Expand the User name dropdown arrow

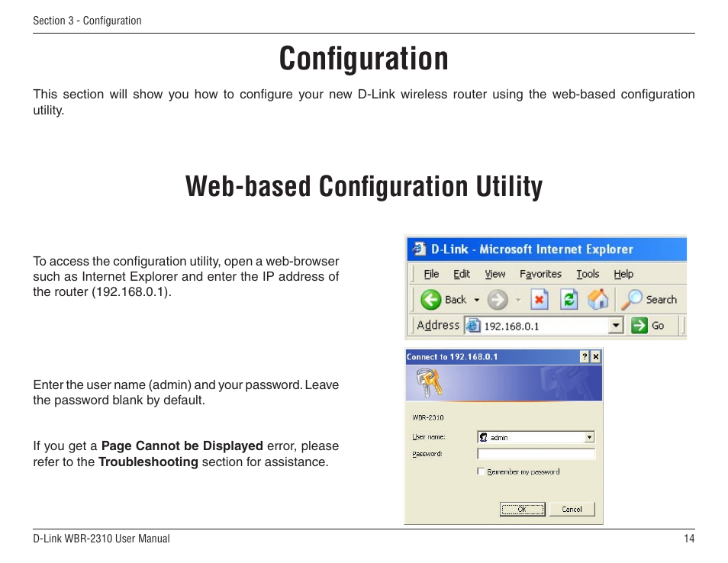point(589,437)
